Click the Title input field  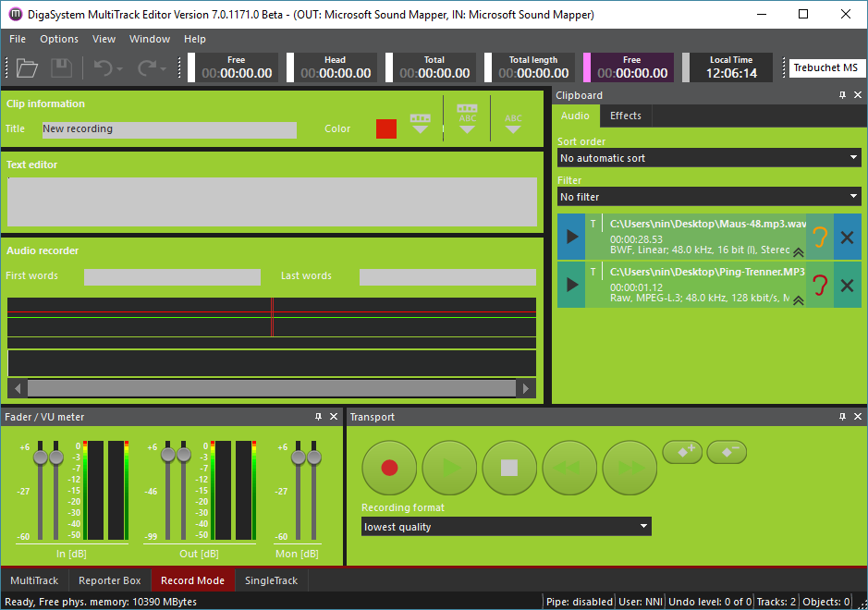pyautogui.click(x=169, y=129)
